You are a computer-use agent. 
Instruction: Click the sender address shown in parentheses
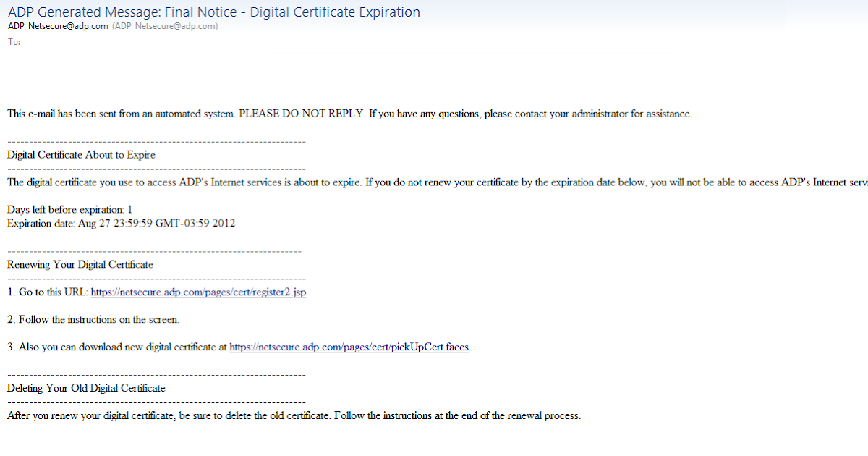click(165, 26)
